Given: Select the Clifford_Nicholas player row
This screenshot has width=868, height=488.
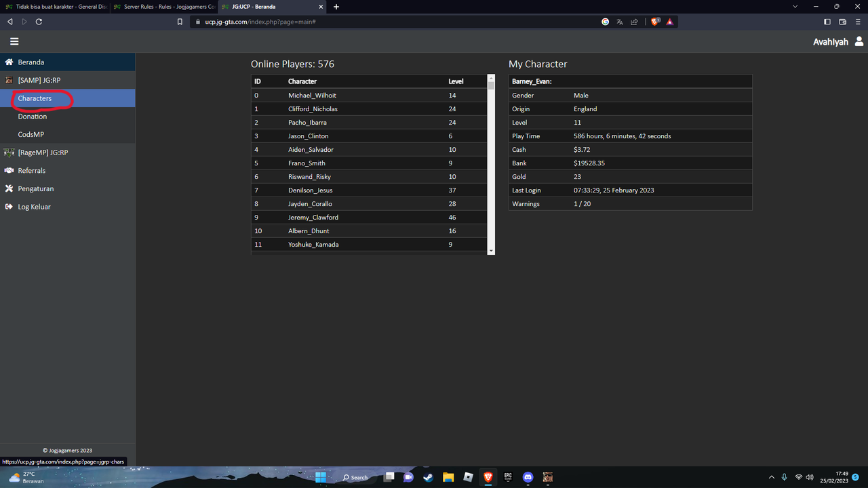Looking at the screenshot, I should pyautogui.click(x=369, y=109).
